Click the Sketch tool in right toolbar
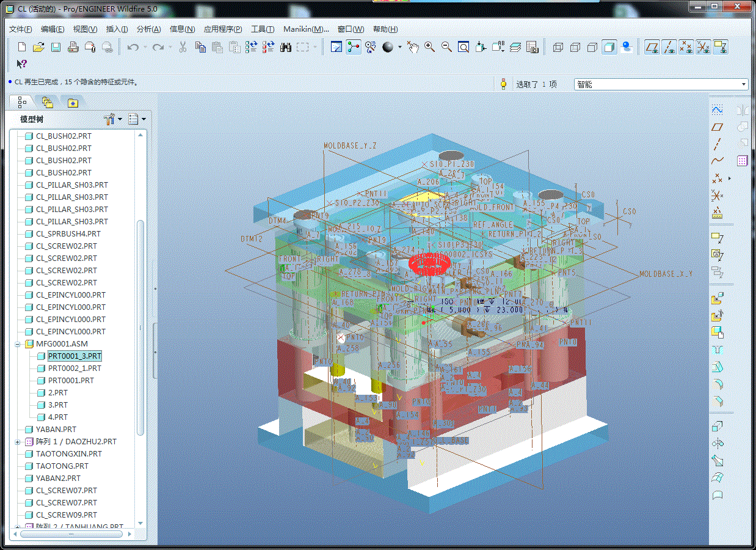The height and width of the screenshot is (550, 756). pos(718,109)
